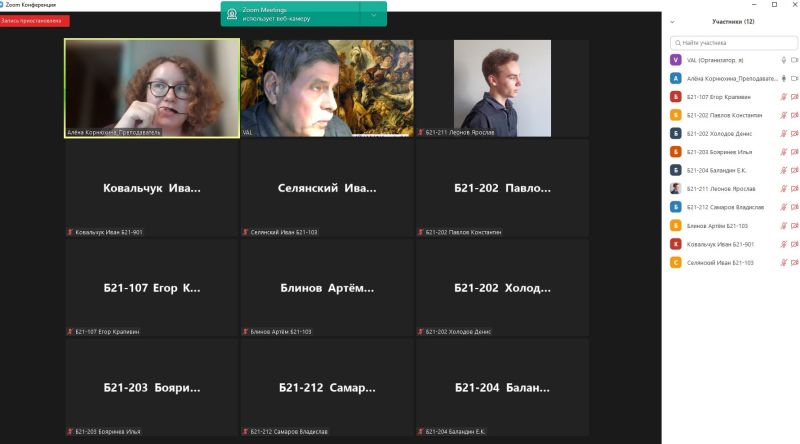This screenshot has width=800, height=444.
Task: Click the microphone icon in Алёна Корнюхина's row
Action: coord(784,78)
